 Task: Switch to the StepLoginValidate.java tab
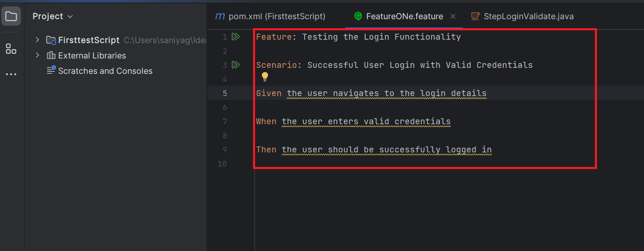point(528,17)
